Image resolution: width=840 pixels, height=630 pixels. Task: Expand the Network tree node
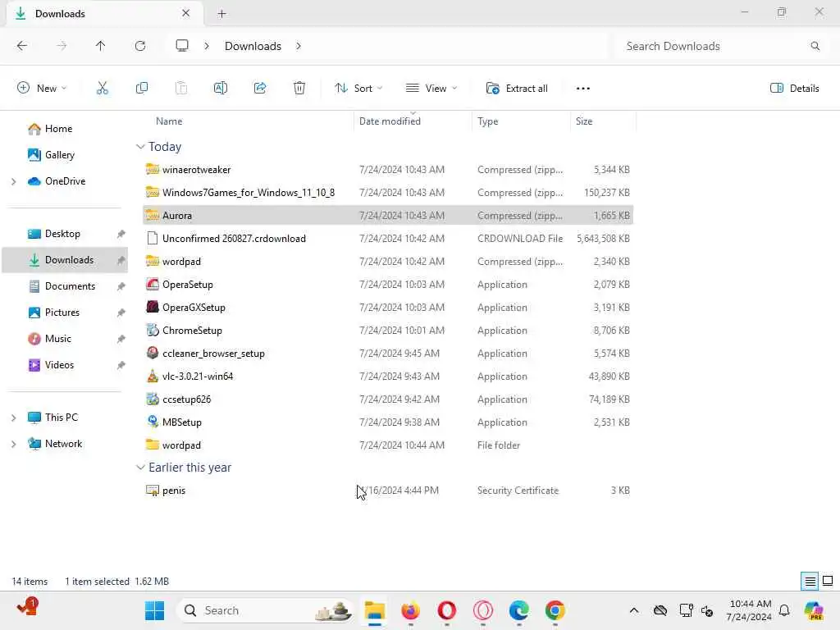[x=13, y=444]
